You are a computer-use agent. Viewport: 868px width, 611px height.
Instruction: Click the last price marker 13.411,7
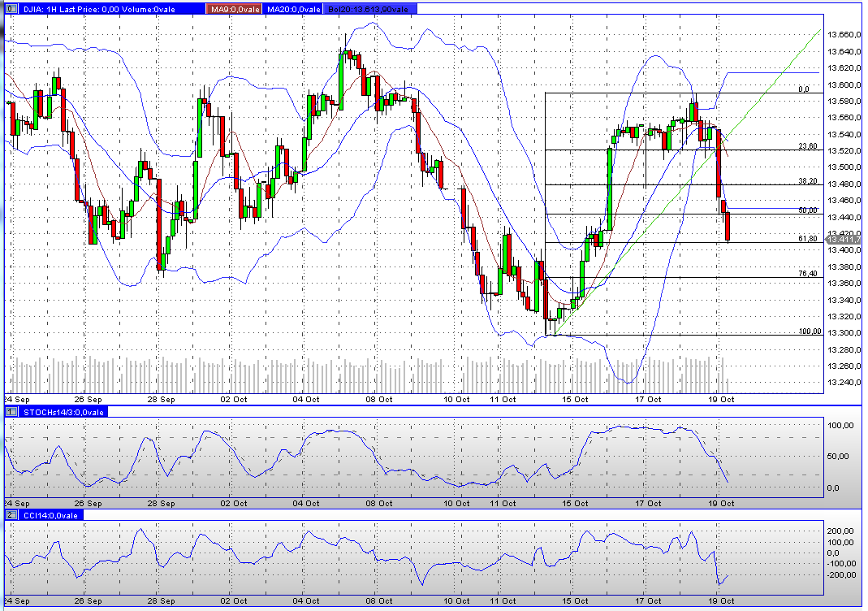click(844, 239)
